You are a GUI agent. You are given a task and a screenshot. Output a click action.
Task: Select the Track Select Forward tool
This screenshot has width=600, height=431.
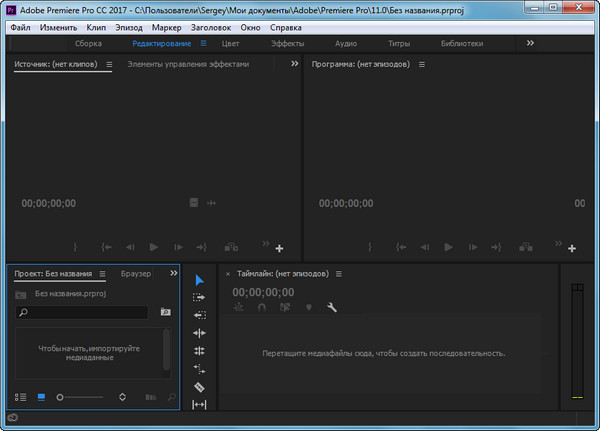(x=199, y=297)
